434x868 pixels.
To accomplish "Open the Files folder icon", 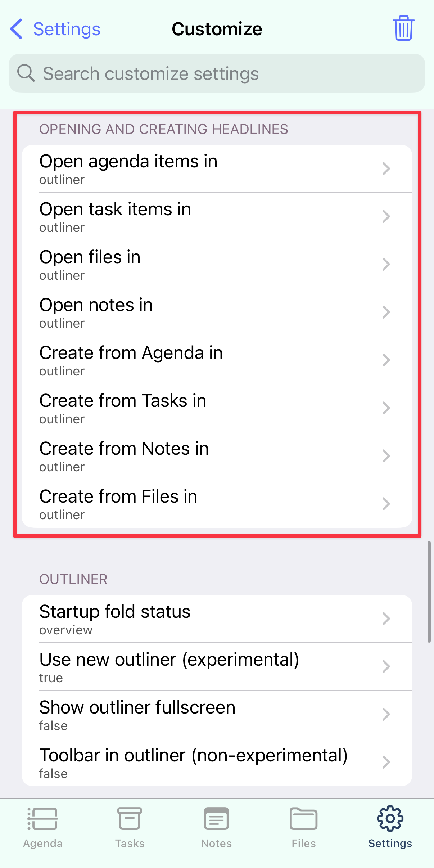I will coord(303,819).
